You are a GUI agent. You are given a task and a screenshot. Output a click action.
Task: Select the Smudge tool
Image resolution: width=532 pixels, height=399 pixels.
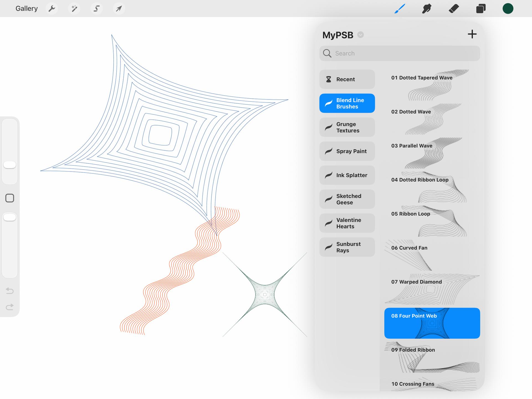427,9
